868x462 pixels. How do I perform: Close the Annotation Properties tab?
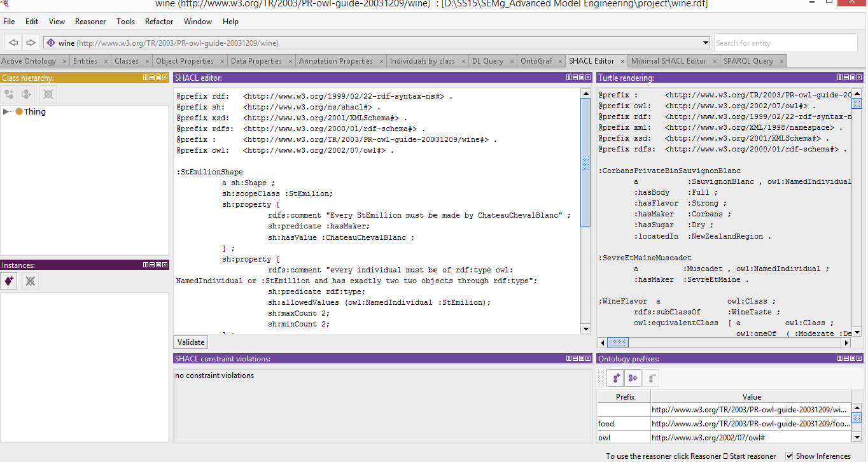coord(381,62)
